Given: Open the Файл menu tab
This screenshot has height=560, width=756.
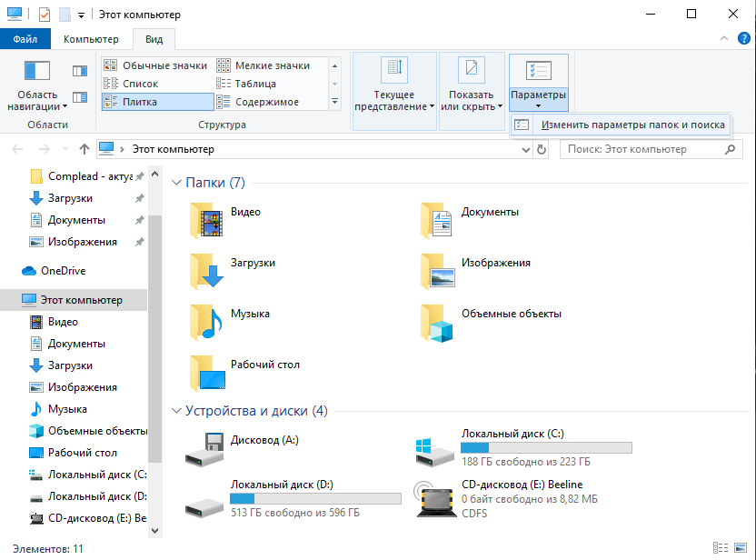Looking at the screenshot, I should point(25,39).
